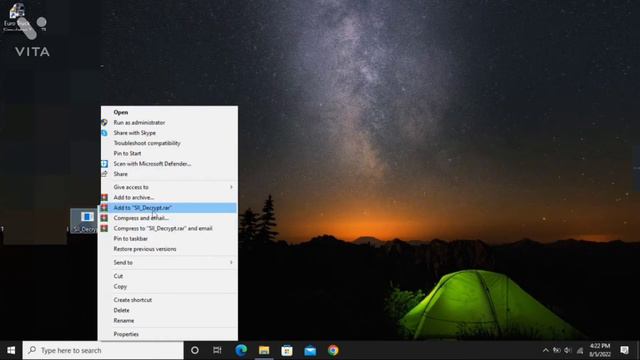Click the volume speaker tray icon
The height and width of the screenshot is (360, 640).
[568, 350]
